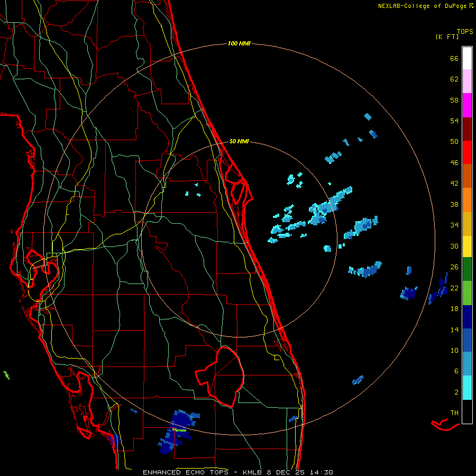The image size is (476, 476).
Task: Click the orange 38 kft legend swatch
Action: point(467,200)
